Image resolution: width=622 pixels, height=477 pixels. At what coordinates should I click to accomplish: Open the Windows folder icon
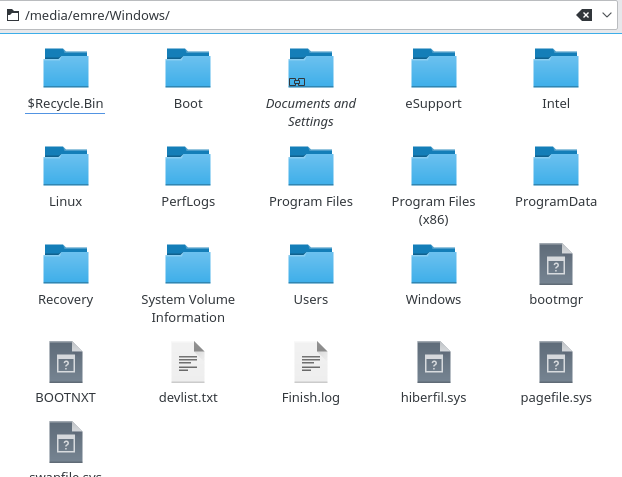tap(434, 264)
